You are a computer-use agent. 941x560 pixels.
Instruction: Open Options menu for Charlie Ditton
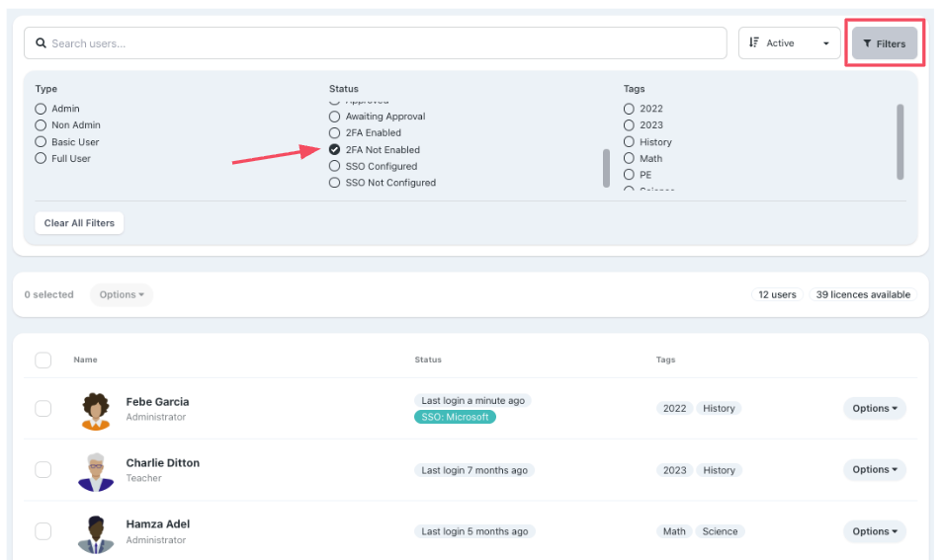point(875,470)
